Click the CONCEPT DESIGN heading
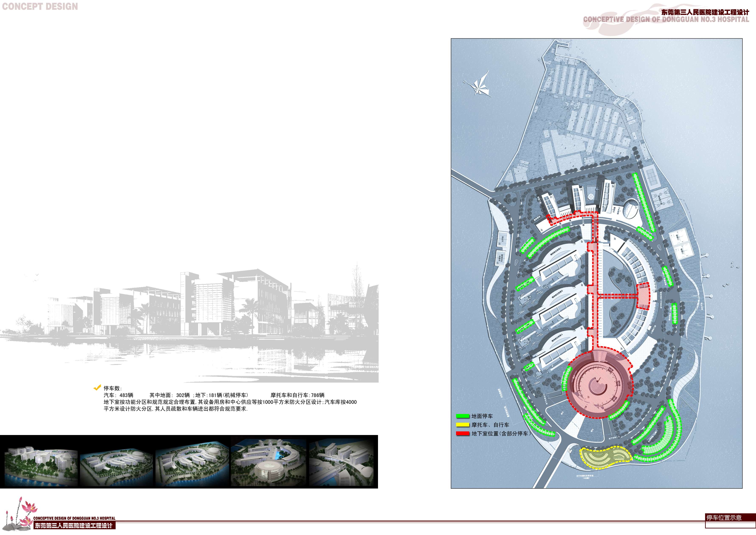The image size is (756, 535). tap(40, 7)
